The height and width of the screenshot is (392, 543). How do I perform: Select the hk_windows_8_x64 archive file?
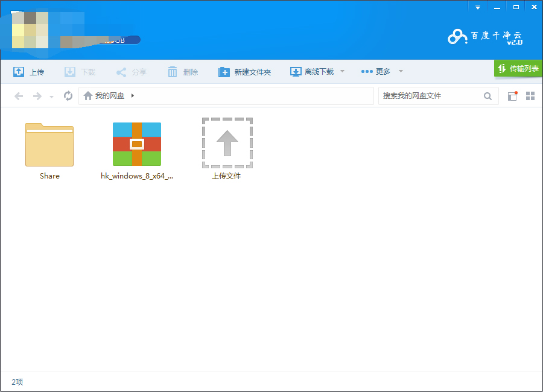[137, 144]
